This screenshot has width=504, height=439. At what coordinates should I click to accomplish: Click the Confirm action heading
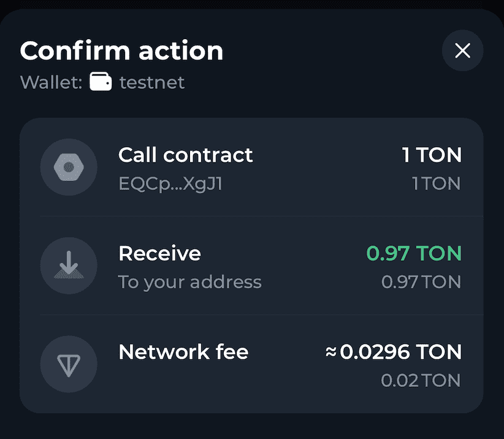coord(121,50)
